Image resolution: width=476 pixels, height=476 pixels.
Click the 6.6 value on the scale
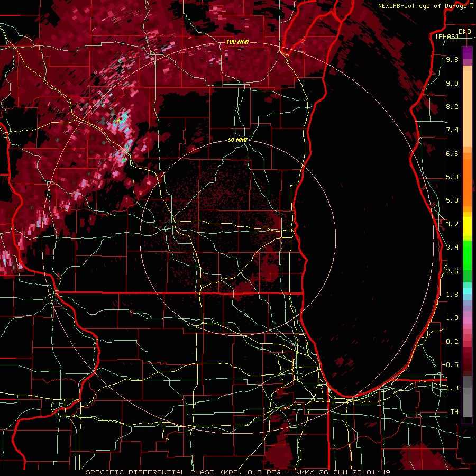[x=452, y=154]
